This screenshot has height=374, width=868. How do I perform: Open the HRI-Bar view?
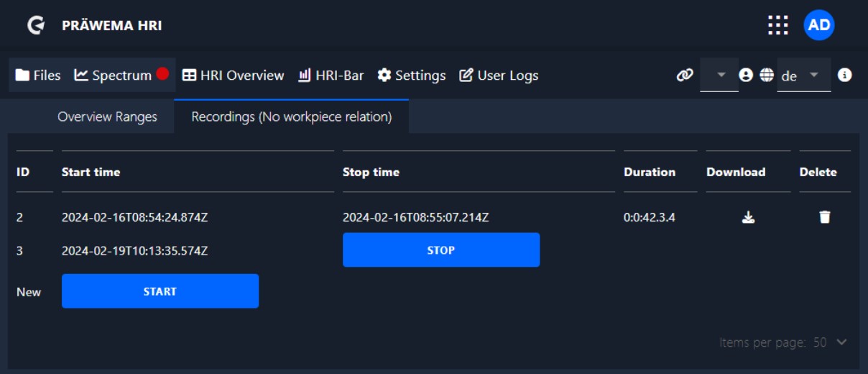(331, 75)
